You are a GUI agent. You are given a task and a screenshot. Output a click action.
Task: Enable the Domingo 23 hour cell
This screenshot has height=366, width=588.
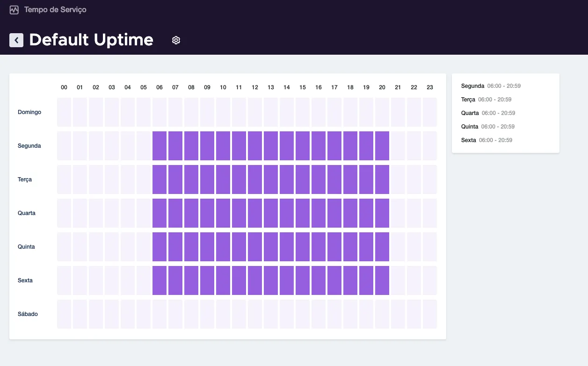click(430, 112)
